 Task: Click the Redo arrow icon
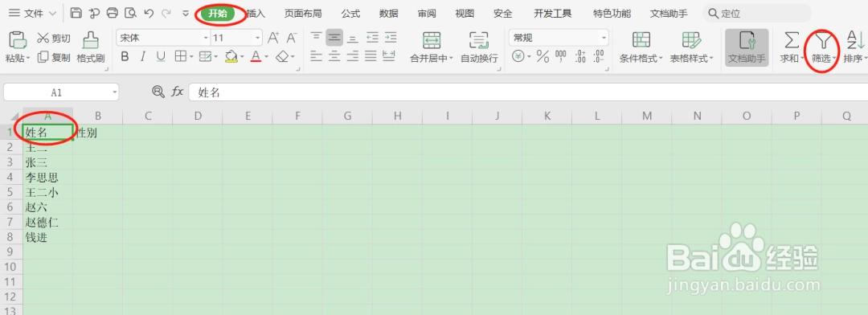(x=166, y=13)
